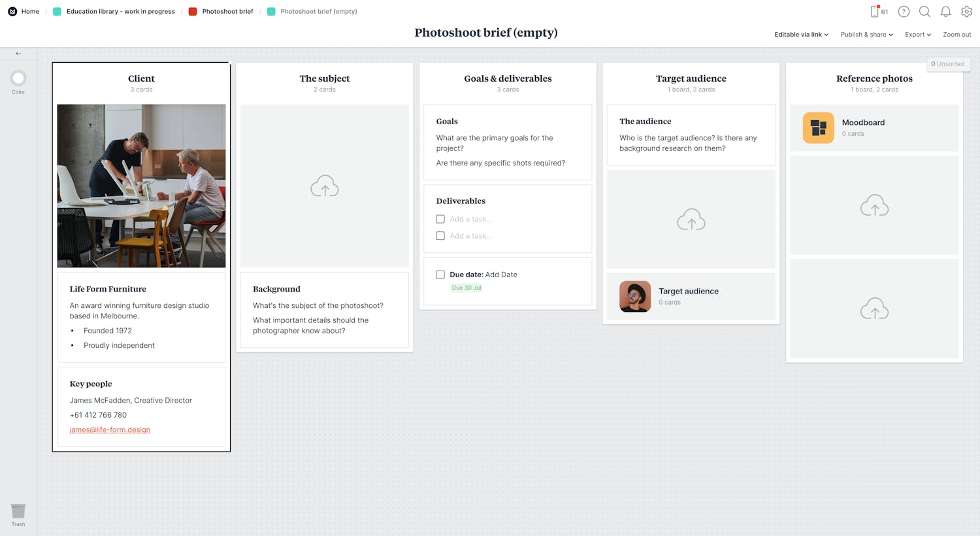Open the Moodboard board icon
This screenshot has width=980, height=536.
click(x=818, y=127)
